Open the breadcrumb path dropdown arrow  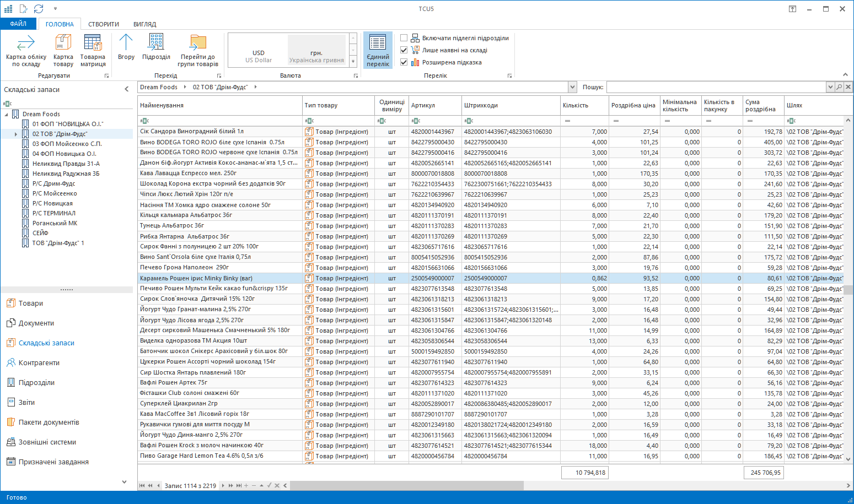[572, 87]
